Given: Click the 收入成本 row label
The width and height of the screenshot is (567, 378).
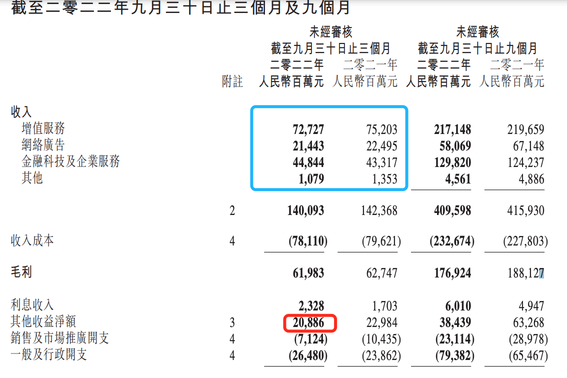Looking at the screenshot, I should coord(32,241).
